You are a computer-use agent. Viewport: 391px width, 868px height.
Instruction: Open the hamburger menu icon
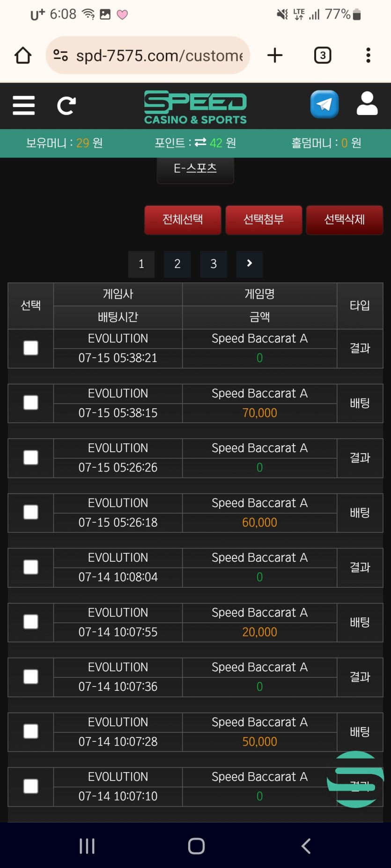[x=24, y=105]
